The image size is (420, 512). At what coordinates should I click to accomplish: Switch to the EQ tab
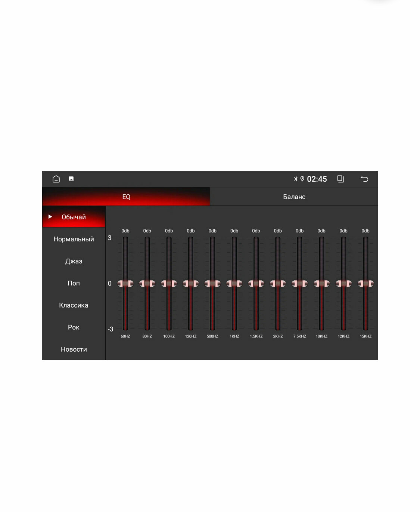click(x=126, y=197)
